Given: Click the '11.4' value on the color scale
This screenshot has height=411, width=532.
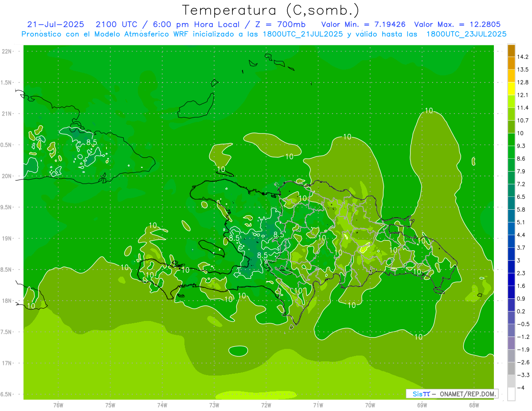Looking at the screenshot, I should coord(523,108).
